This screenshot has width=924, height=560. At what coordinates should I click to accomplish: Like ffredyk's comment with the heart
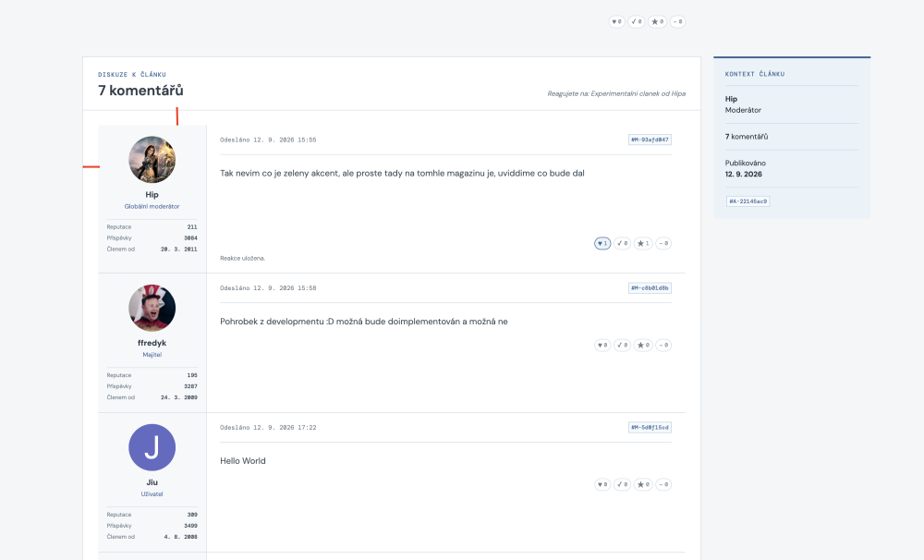[x=602, y=346]
